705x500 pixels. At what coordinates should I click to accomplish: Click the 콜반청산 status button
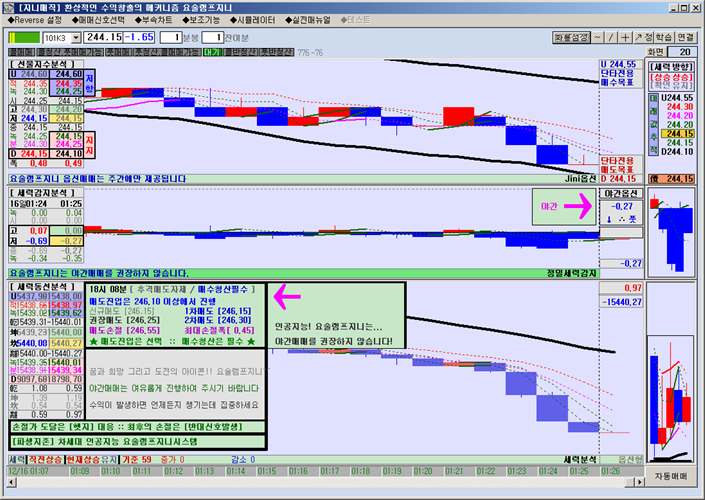241,53
